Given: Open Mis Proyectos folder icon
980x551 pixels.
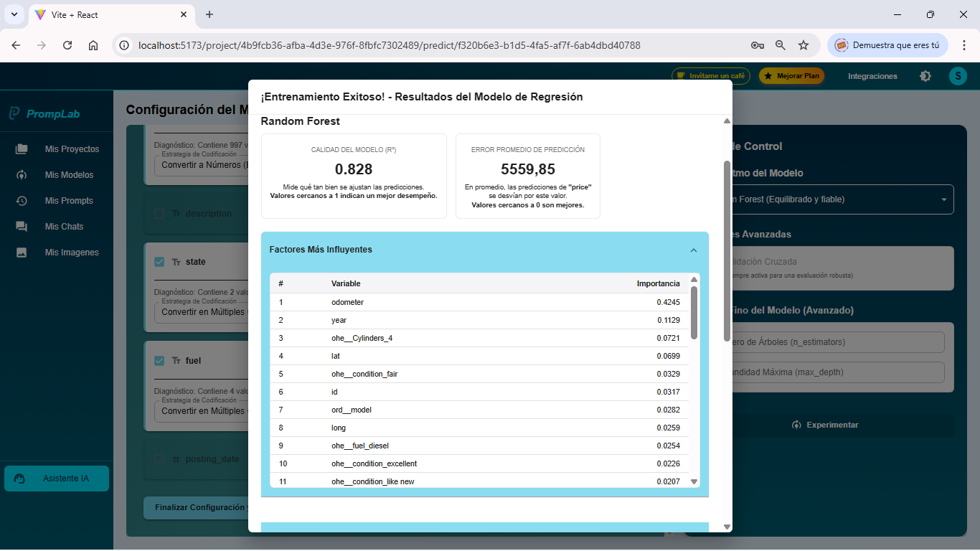Looking at the screenshot, I should pyautogui.click(x=22, y=149).
